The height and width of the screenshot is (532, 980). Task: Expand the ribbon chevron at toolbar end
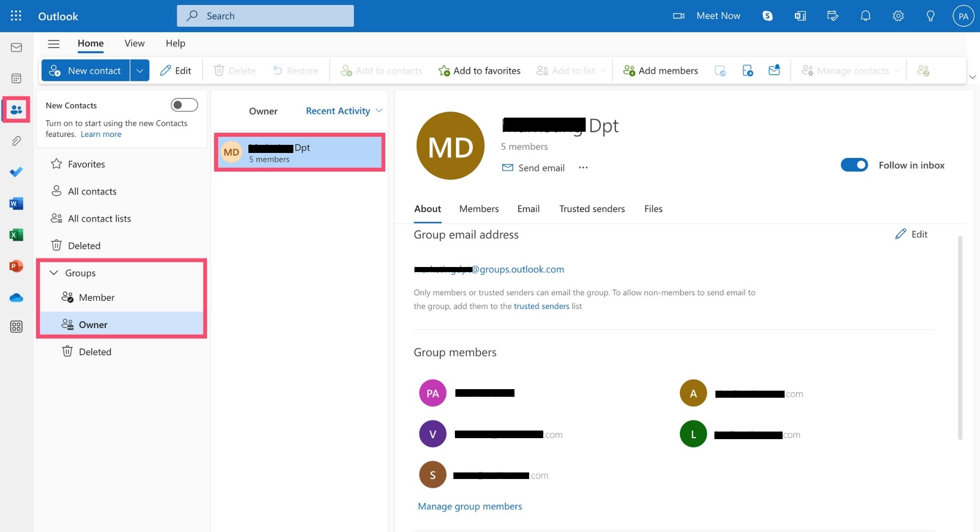pyautogui.click(x=972, y=77)
